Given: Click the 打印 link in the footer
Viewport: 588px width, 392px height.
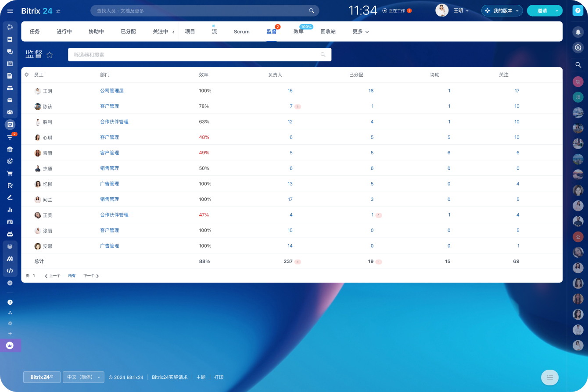Looking at the screenshot, I should (219, 377).
